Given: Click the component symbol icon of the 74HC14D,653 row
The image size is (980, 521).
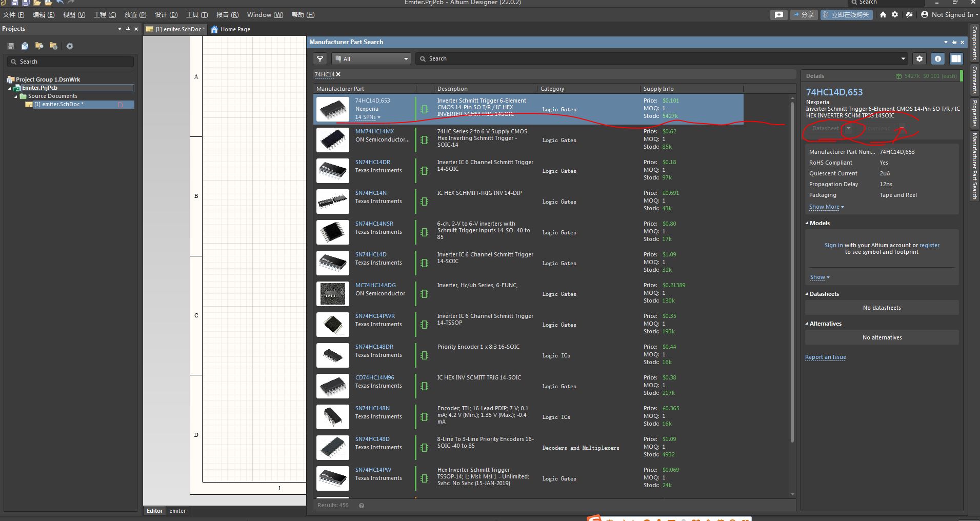Looking at the screenshot, I should [x=424, y=109].
